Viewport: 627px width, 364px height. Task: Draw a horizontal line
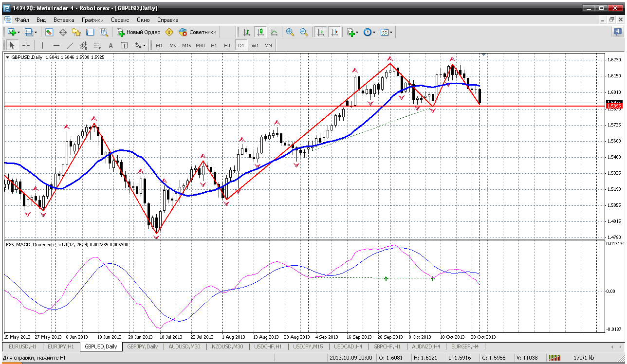point(56,45)
